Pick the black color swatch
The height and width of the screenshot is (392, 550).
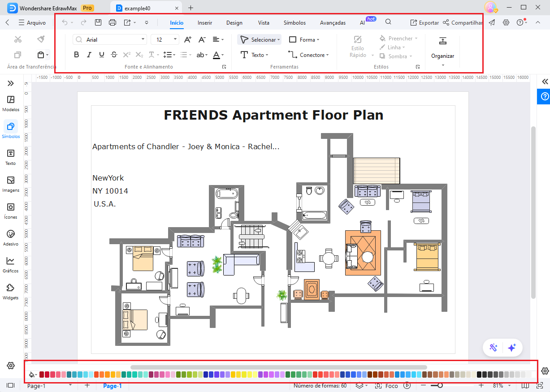pyautogui.click(x=480, y=374)
